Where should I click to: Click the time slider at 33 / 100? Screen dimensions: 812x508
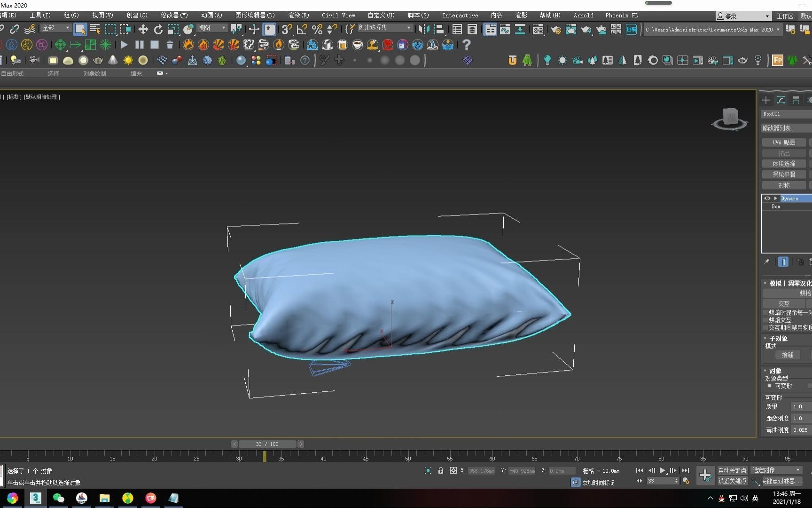click(267, 444)
